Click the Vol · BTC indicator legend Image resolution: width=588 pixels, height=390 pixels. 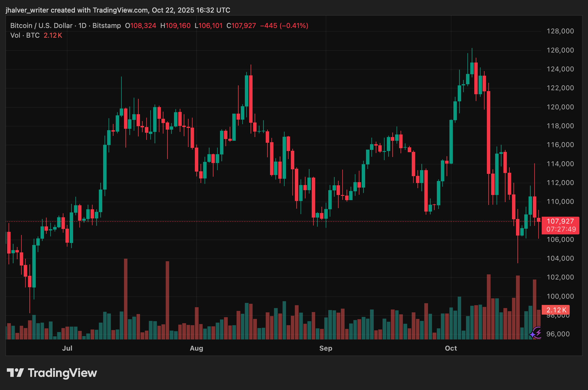pyautogui.click(x=25, y=35)
